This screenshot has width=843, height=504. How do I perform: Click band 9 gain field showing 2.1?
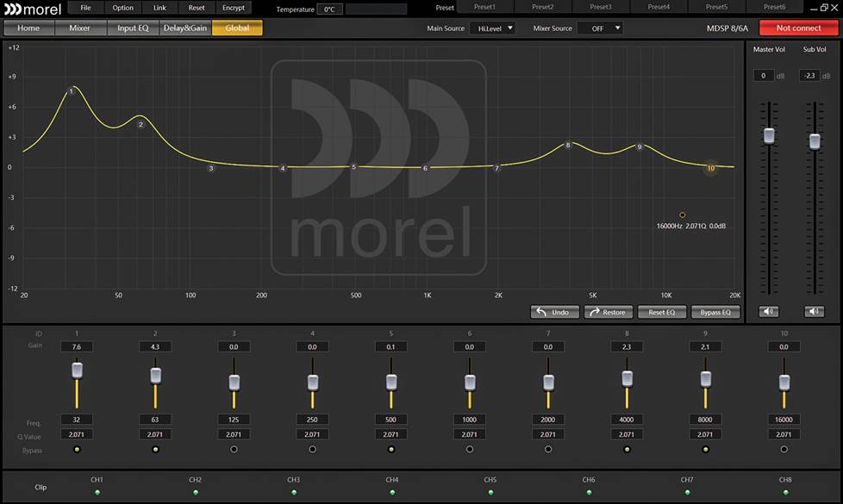[705, 347]
